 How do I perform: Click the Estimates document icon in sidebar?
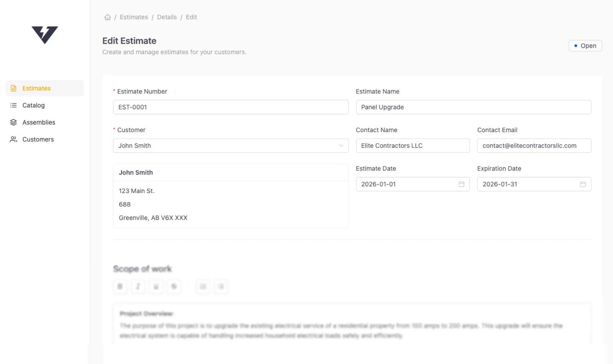pos(13,88)
